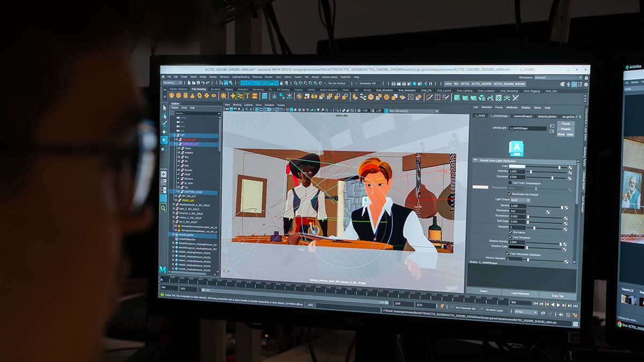Click the Load Attributes button
Image resolution: width=644 pixels, height=362 pixels.
click(x=520, y=293)
